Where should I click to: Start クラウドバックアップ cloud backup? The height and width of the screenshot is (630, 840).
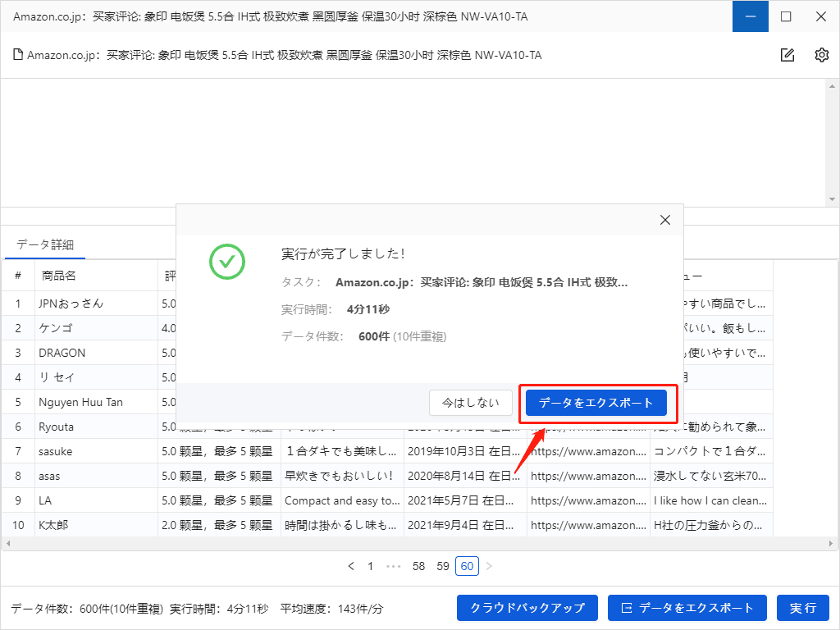pyautogui.click(x=527, y=608)
